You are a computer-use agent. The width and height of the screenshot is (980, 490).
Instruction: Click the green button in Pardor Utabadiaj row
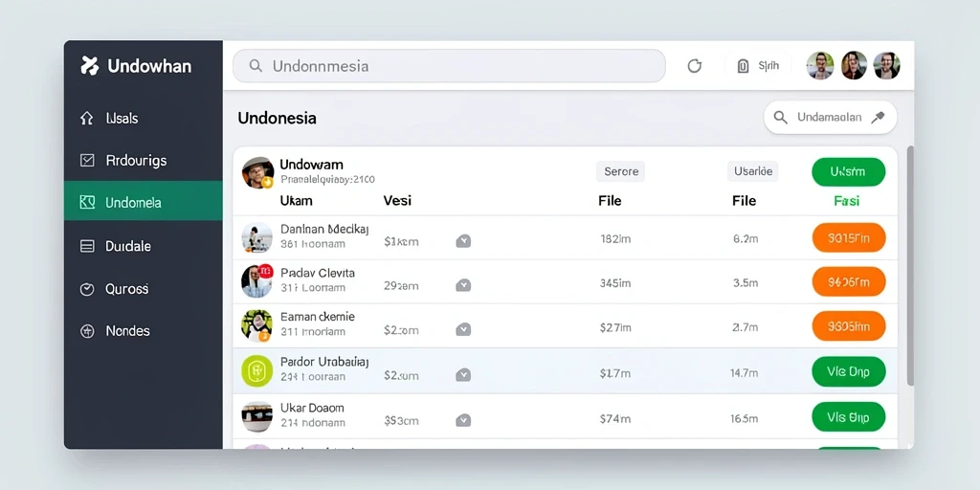coord(849,371)
